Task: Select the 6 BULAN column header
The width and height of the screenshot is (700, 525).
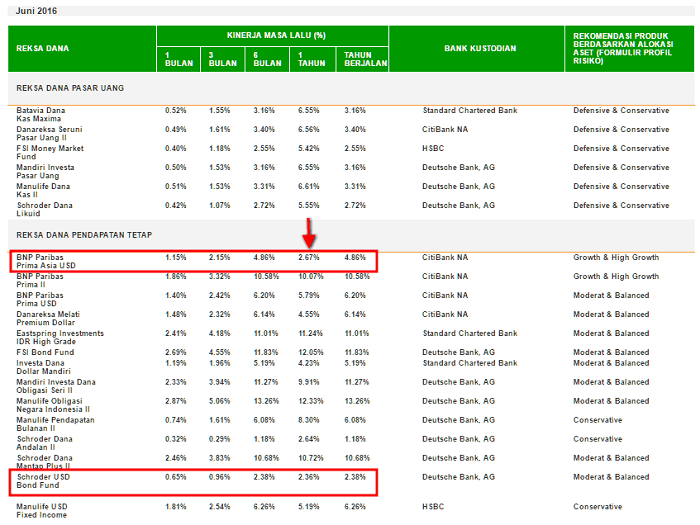Action: click(x=267, y=59)
